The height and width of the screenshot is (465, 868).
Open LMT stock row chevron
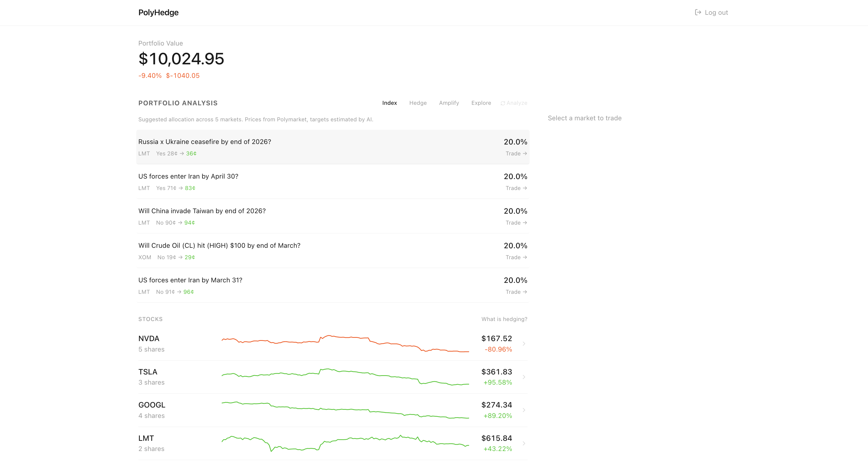click(x=524, y=443)
